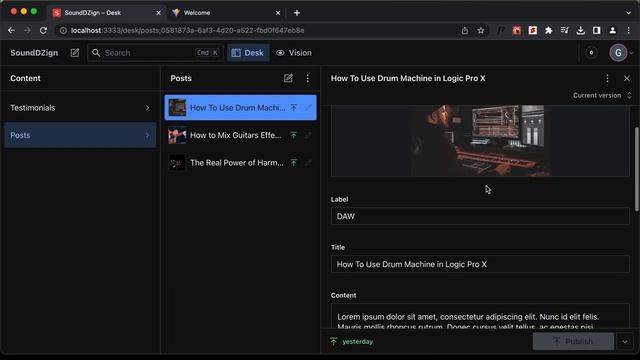640x360 pixels.
Task: Click Real Power of Harm post thumbnail
Action: coord(177,162)
